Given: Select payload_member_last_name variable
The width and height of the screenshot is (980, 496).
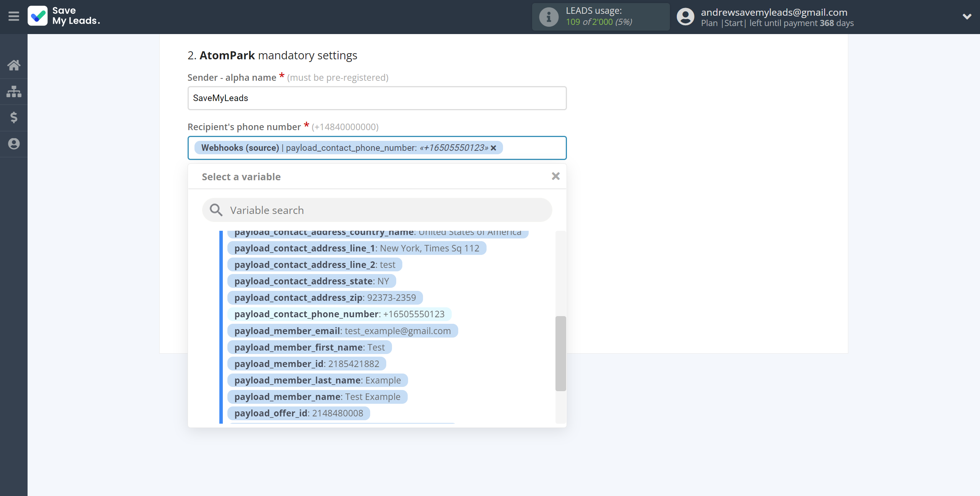Looking at the screenshot, I should click(x=317, y=380).
